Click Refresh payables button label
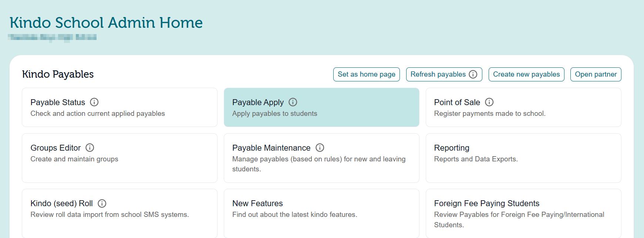The image size is (644, 238). coord(438,74)
